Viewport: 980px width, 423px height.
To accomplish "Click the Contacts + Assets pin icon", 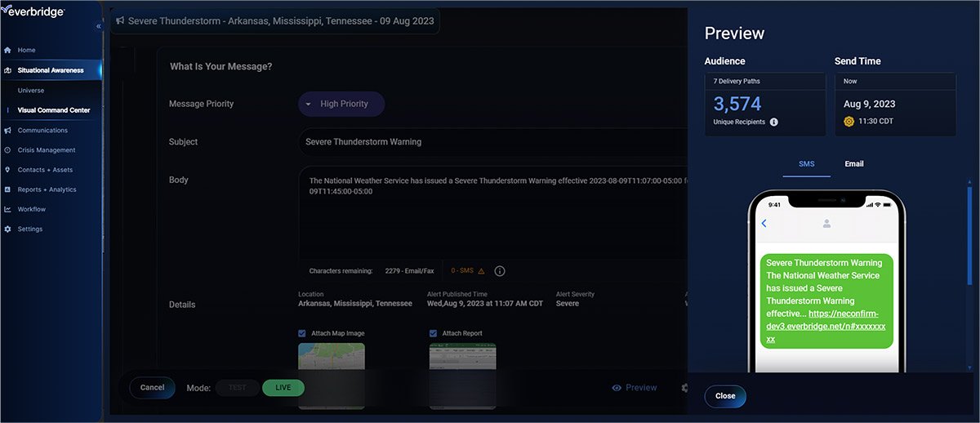I will coord(8,170).
